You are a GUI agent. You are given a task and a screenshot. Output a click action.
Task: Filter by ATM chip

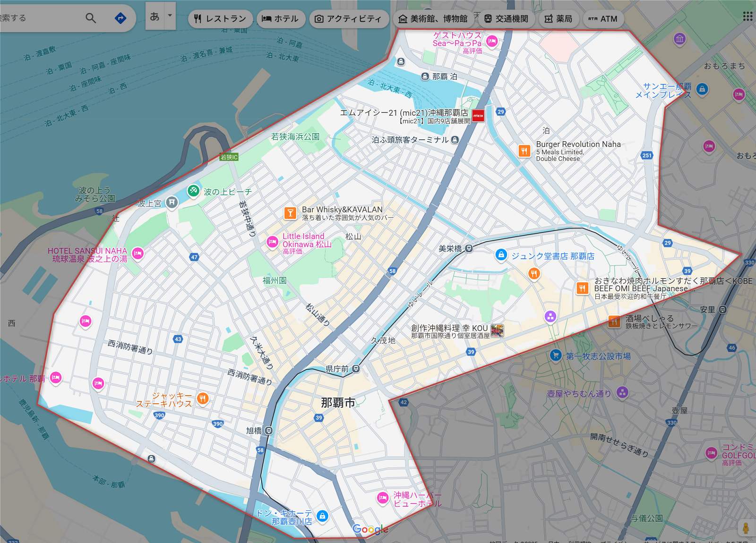click(603, 19)
